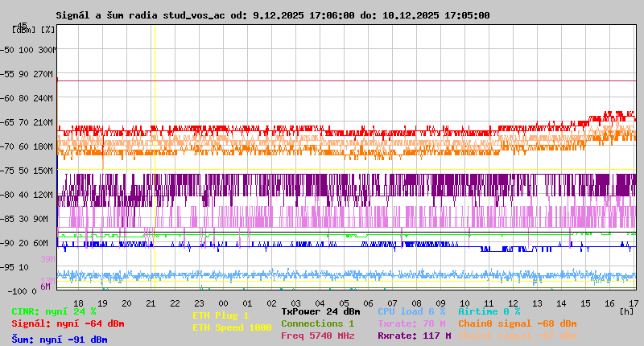The image size is (644, 346).
Task: Click the [h] hour unit label
Action: (627, 311)
